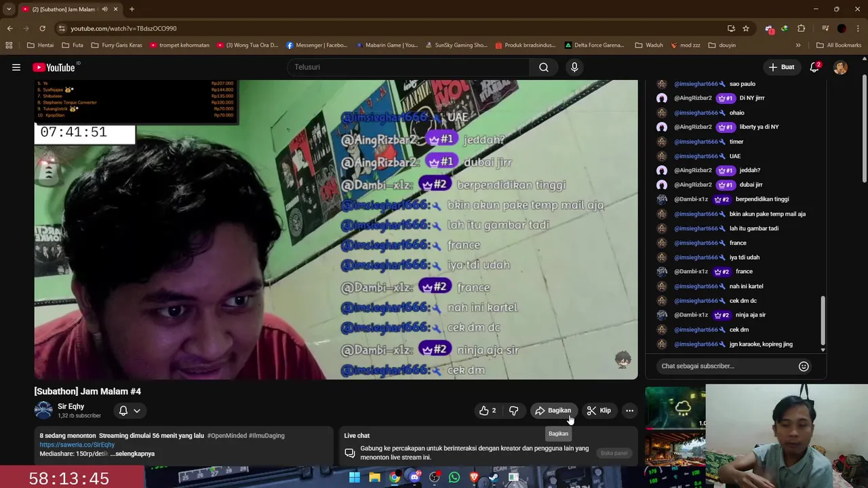Reload the page in the browser toolbar

pyautogui.click(x=42, y=28)
